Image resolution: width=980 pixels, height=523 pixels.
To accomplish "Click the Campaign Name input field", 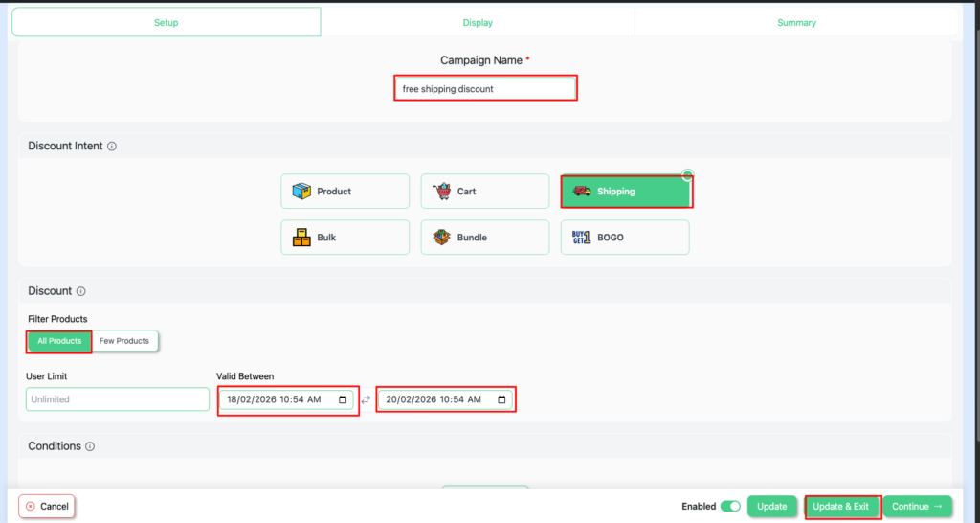I will coord(485,88).
